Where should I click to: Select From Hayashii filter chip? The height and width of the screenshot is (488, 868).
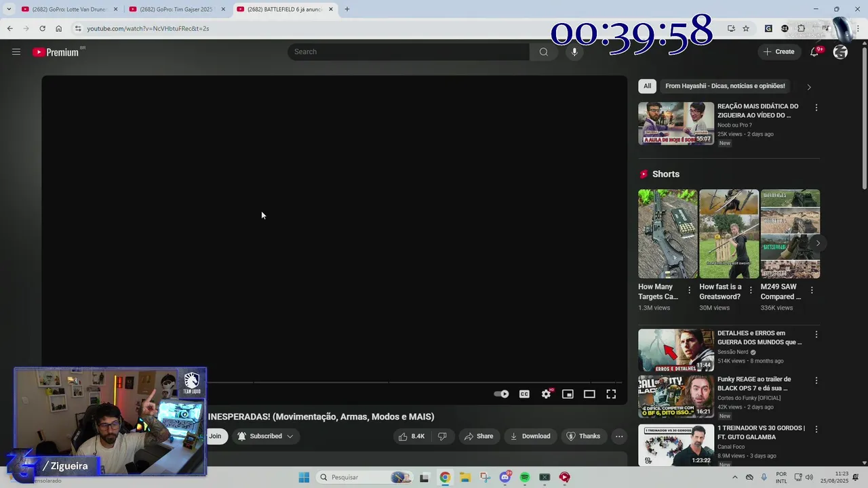point(725,86)
